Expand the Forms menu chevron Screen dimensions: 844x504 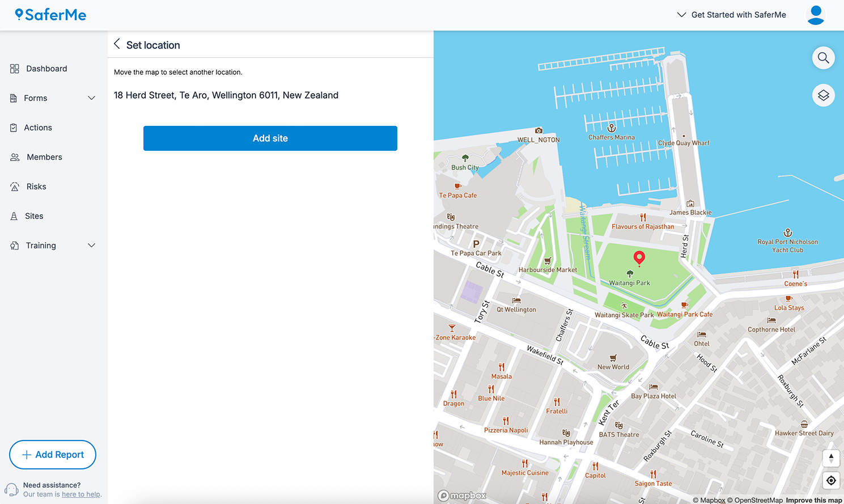(91, 98)
